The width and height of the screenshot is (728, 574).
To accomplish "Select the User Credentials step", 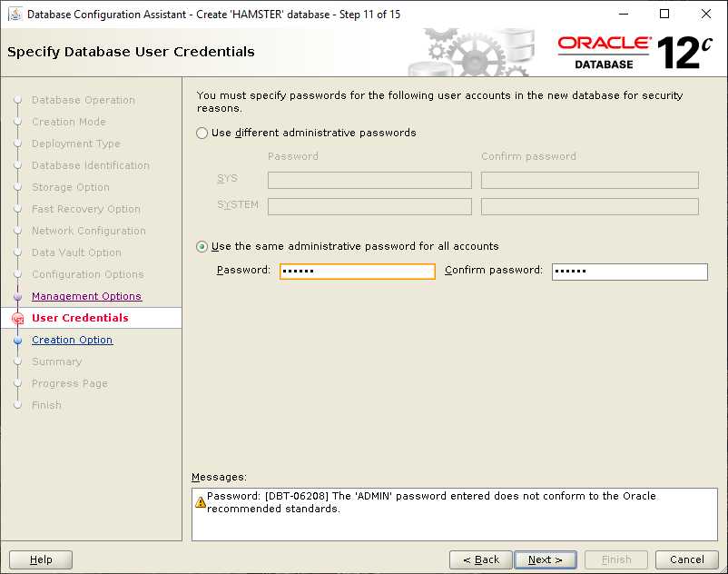I will (x=80, y=318).
